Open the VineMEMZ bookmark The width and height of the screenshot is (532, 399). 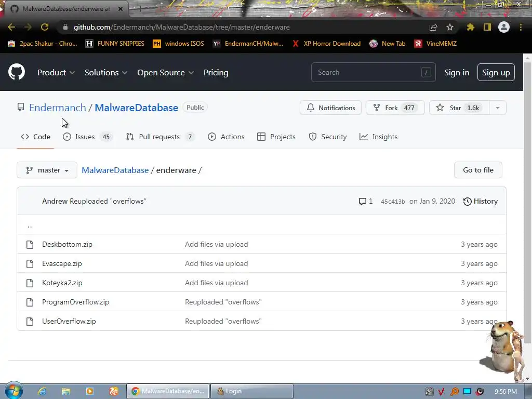[436, 44]
